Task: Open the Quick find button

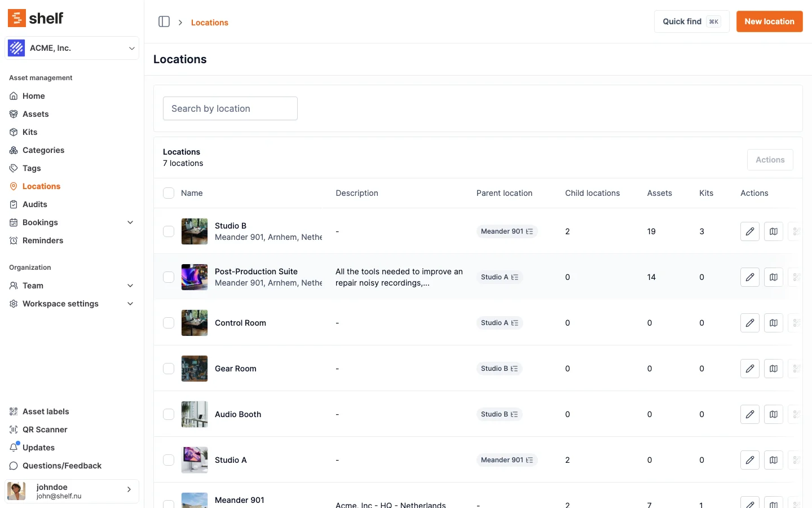Action: pyautogui.click(x=691, y=21)
